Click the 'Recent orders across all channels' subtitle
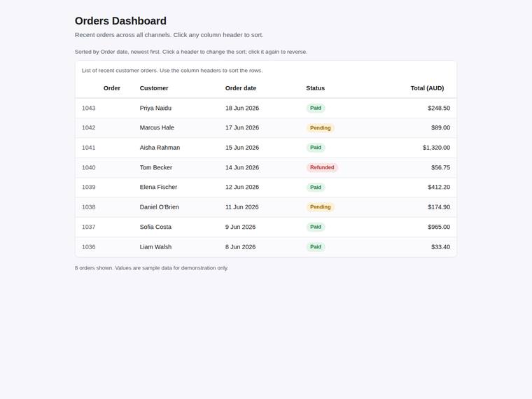The width and height of the screenshot is (532, 399). 169,35
